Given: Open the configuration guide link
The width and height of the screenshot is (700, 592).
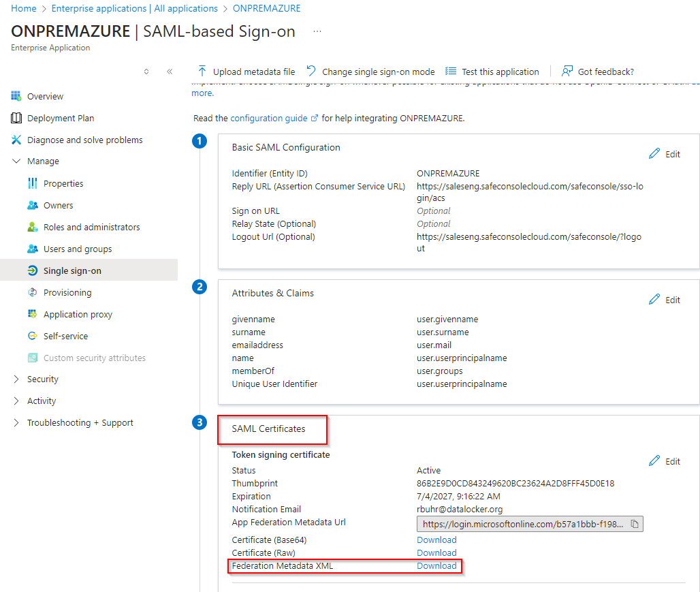Looking at the screenshot, I should (269, 118).
